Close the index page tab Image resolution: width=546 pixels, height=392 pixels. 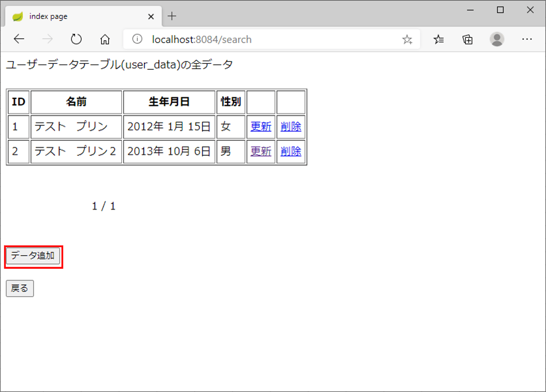point(151,16)
